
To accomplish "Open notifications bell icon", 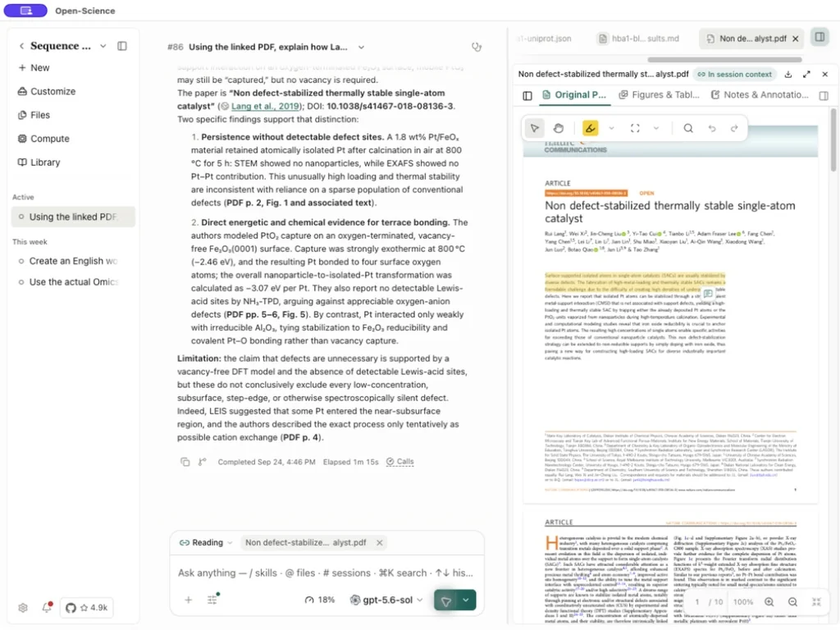I will point(47,608).
